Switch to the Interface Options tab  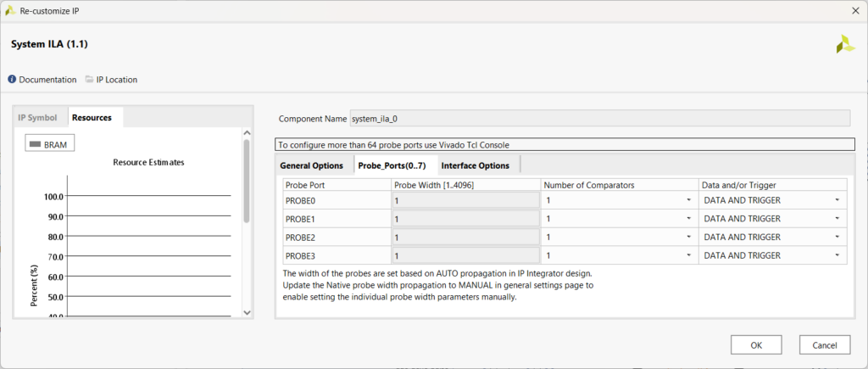point(475,165)
